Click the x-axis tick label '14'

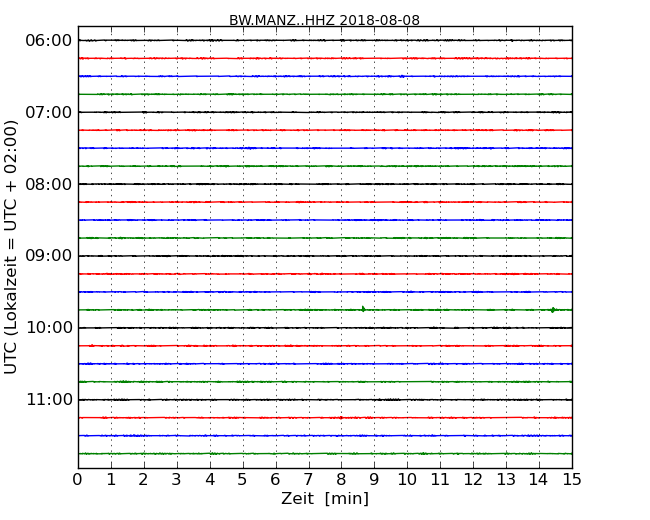tap(539, 480)
